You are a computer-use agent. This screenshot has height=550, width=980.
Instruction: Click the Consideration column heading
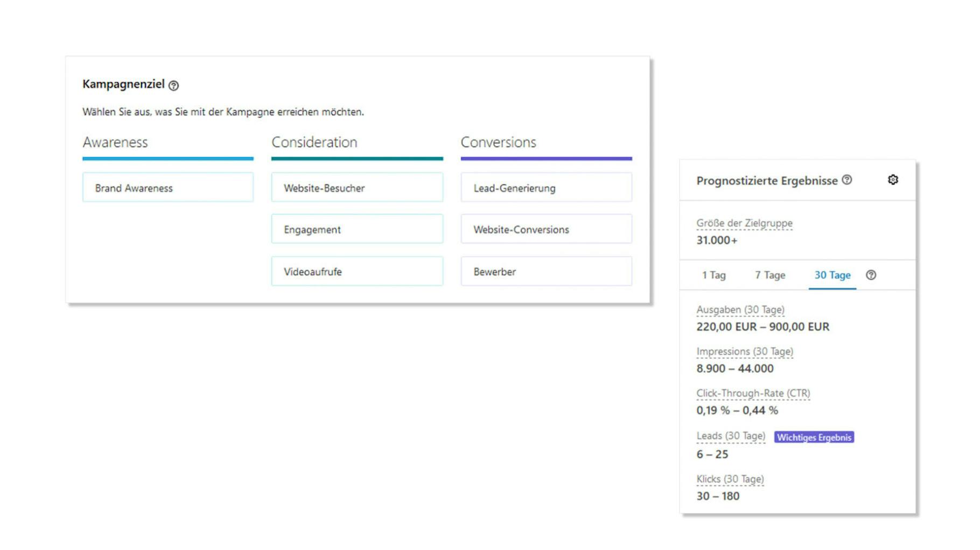tap(314, 142)
